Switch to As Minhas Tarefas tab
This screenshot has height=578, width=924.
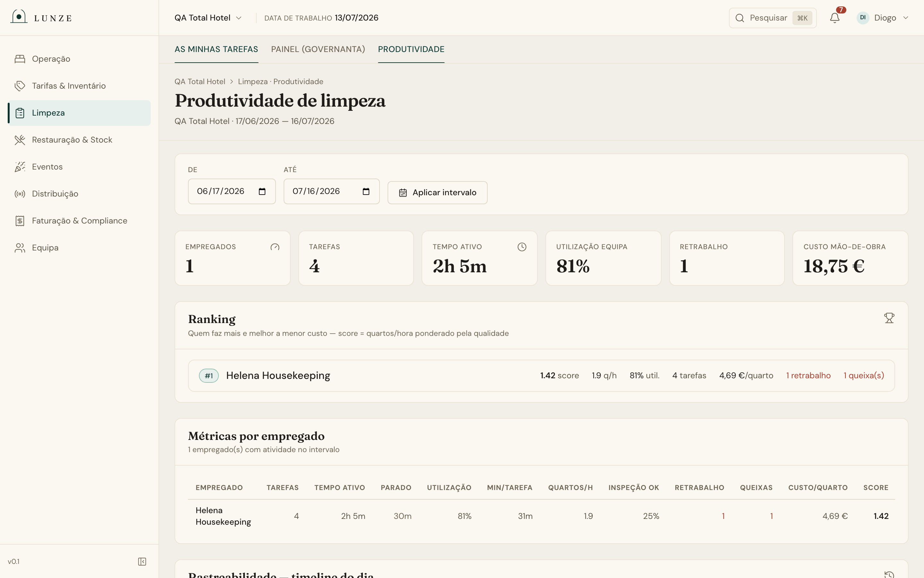click(x=216, y=49)
